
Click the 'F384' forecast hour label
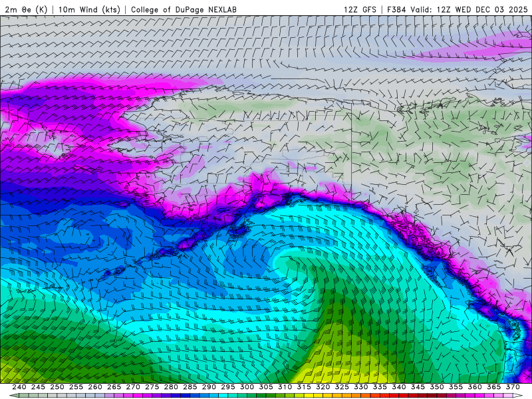[396, 9]
